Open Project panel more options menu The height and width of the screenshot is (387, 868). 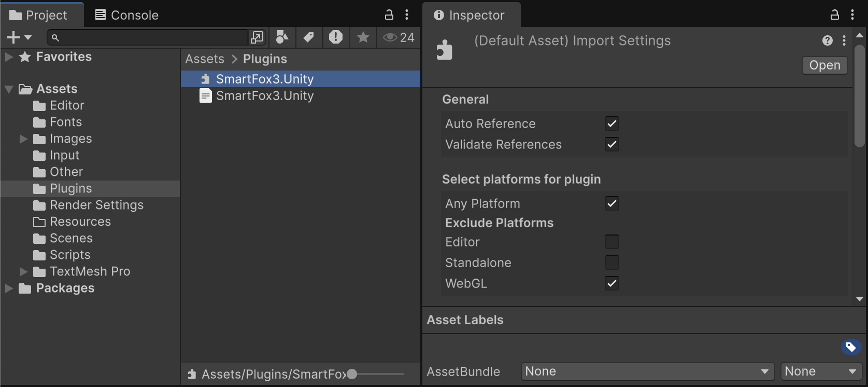pos(407,15)
